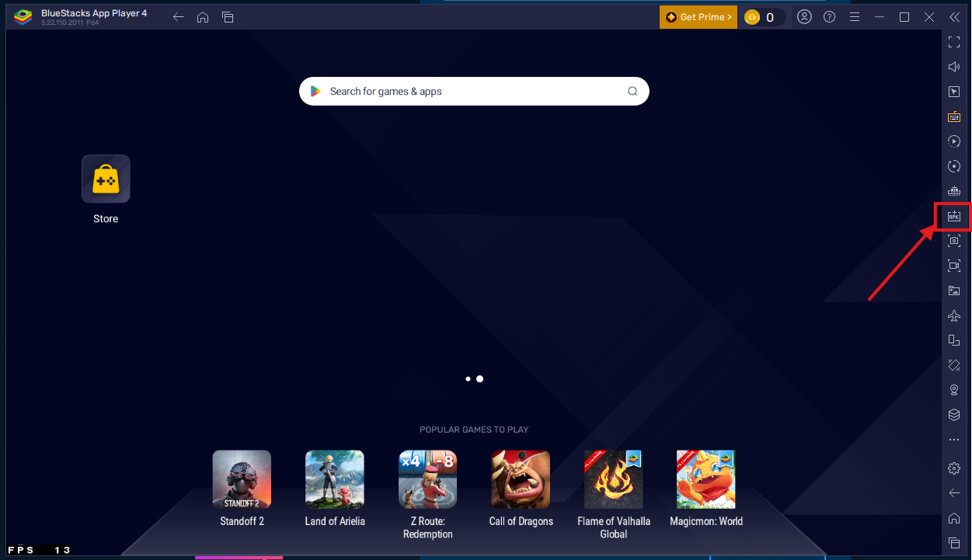Click the memory trimmer icon
Image resolution: width=972 pixels, height=560 pixels.
(954, 191)
